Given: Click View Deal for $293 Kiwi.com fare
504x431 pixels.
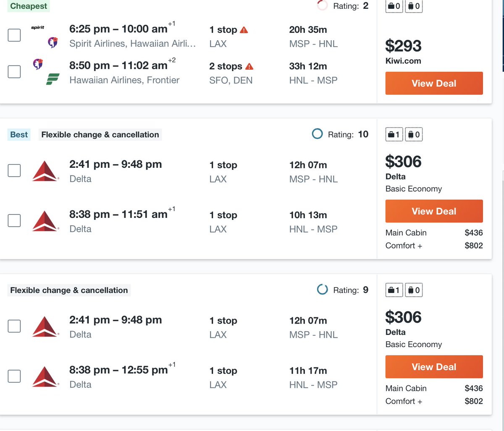Looking at the screenshot, I should point(434,83).
